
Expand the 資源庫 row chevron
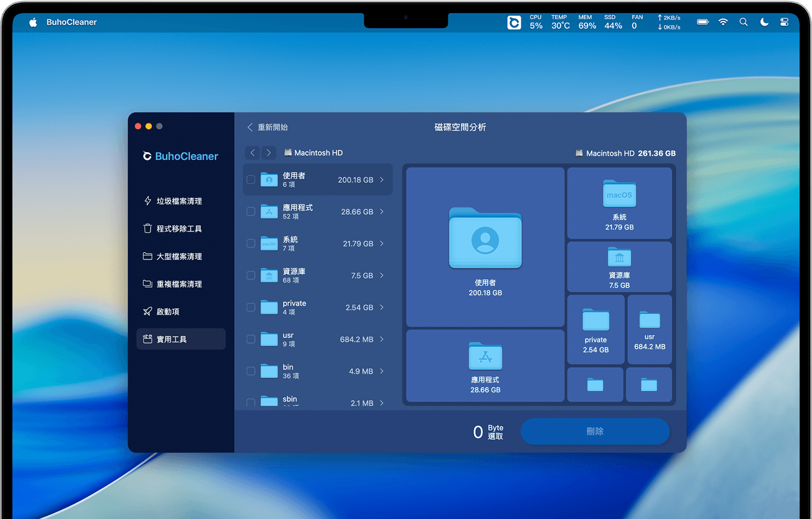click(x=382, y=276)
